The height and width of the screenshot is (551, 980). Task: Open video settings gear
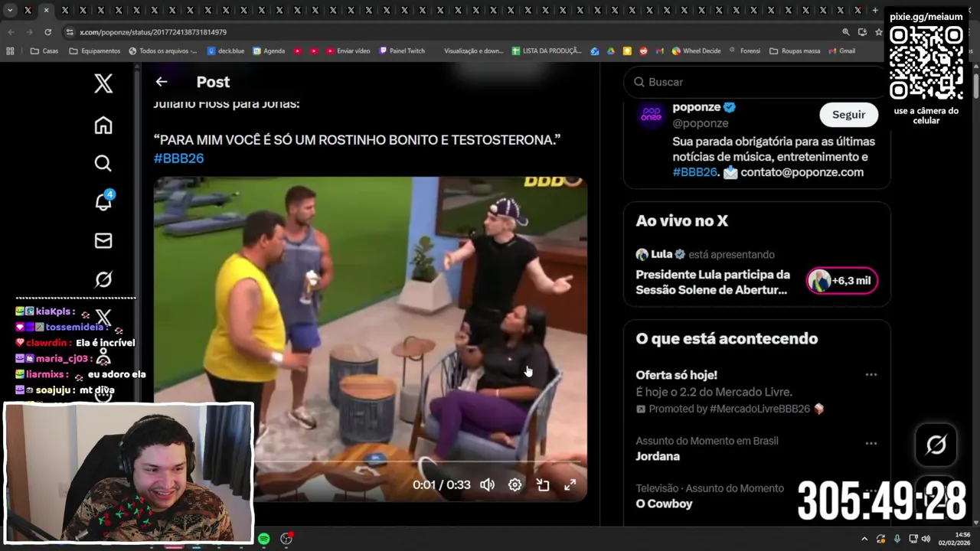coord(515,484)
